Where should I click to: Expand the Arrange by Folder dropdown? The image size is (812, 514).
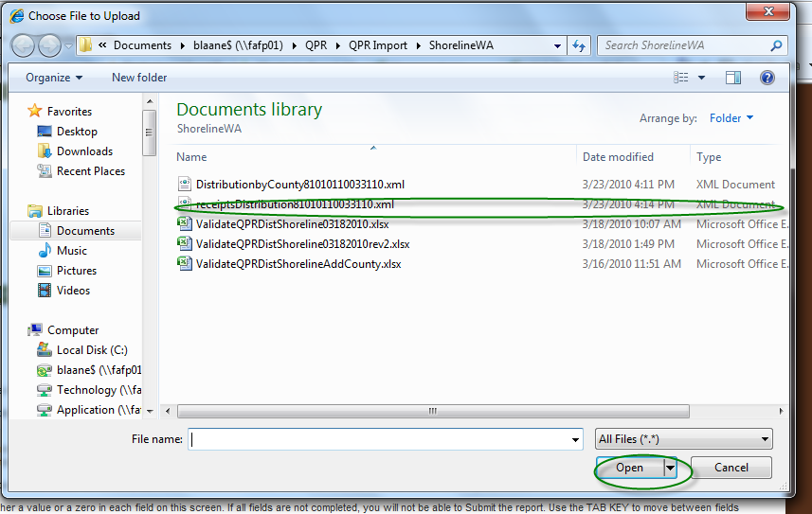pyautogui.click(x=731, y=118)
